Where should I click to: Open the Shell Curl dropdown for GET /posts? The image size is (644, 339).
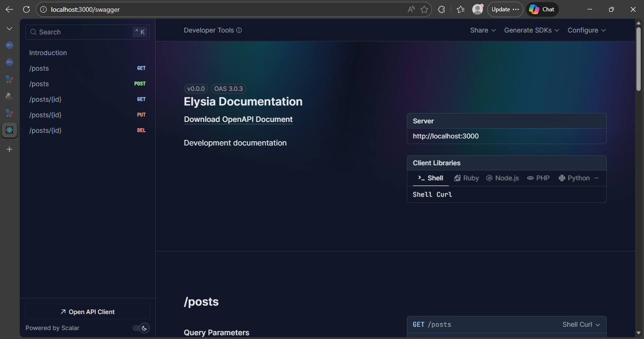click(581, 324)
